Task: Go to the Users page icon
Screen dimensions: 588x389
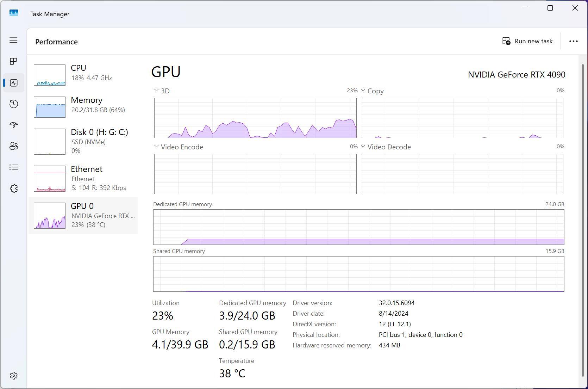Action: (x=13, y=146)
